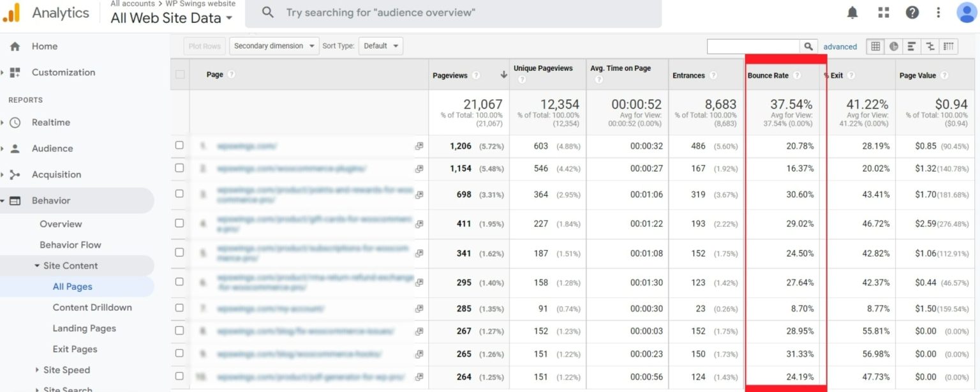This screenshot has width=980, height=392.
Task: Switch to the data table view
Action: [875, 47]
